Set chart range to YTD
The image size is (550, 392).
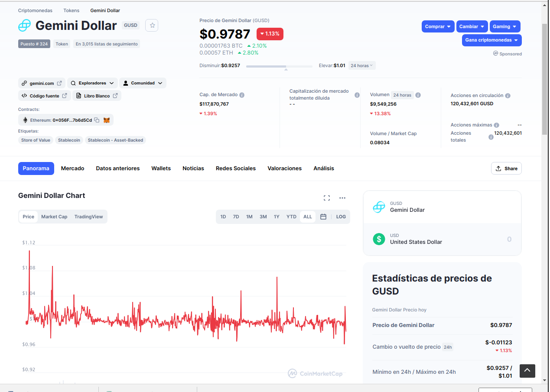291,217
